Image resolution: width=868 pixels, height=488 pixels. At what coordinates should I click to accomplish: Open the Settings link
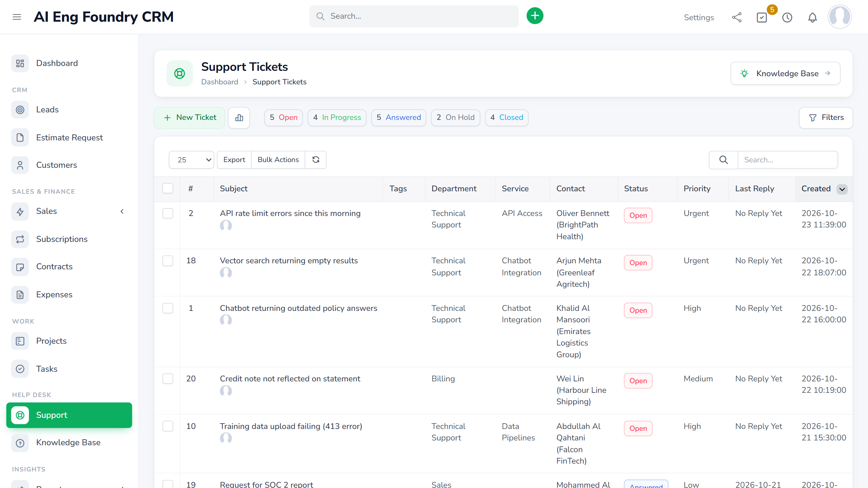pos(699,17)
